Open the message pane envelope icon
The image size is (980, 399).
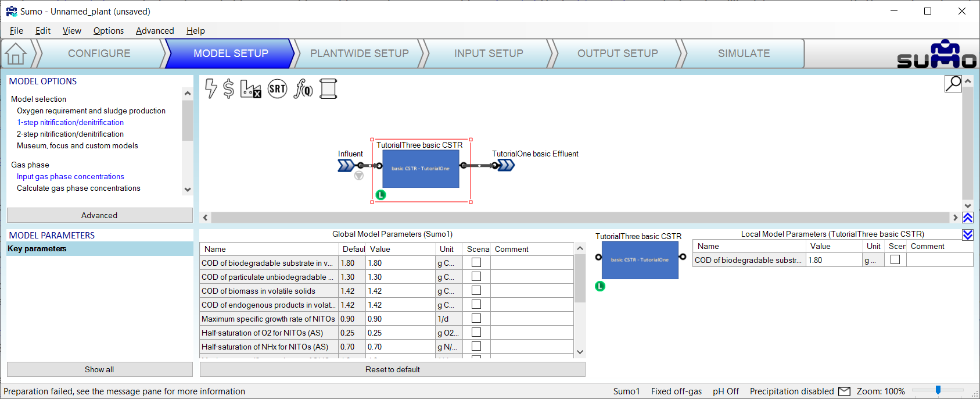pyautogui.click(x=844, y=391)
